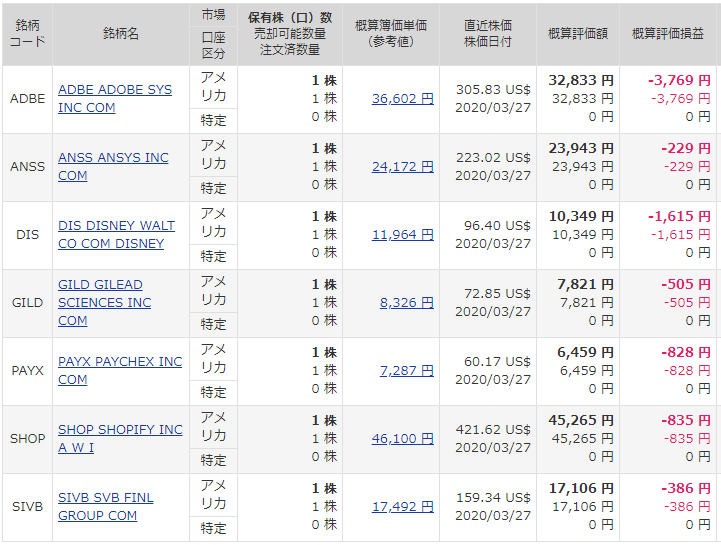This screenshot has height=545, width=721.
Task: Select the bold -229 円 loss value
Action: click(x=686, y=149)
